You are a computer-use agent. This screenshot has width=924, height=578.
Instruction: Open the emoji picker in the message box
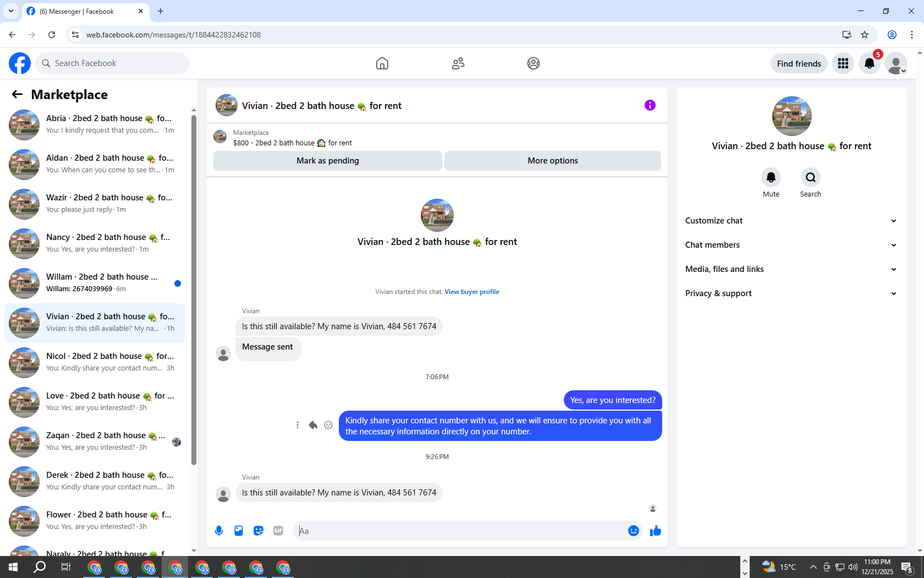634,531
